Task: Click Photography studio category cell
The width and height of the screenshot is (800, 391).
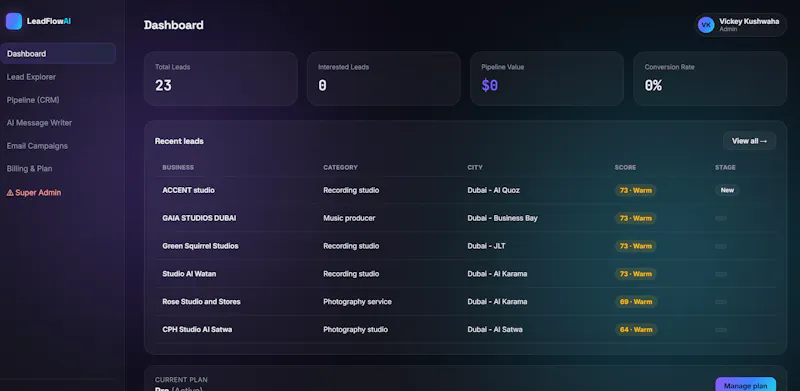Action: pyautogui.click(x=355, y=330)
